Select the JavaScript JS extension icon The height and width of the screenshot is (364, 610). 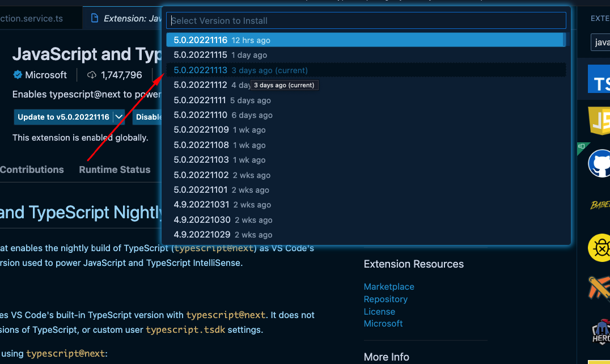click(599, 121)
